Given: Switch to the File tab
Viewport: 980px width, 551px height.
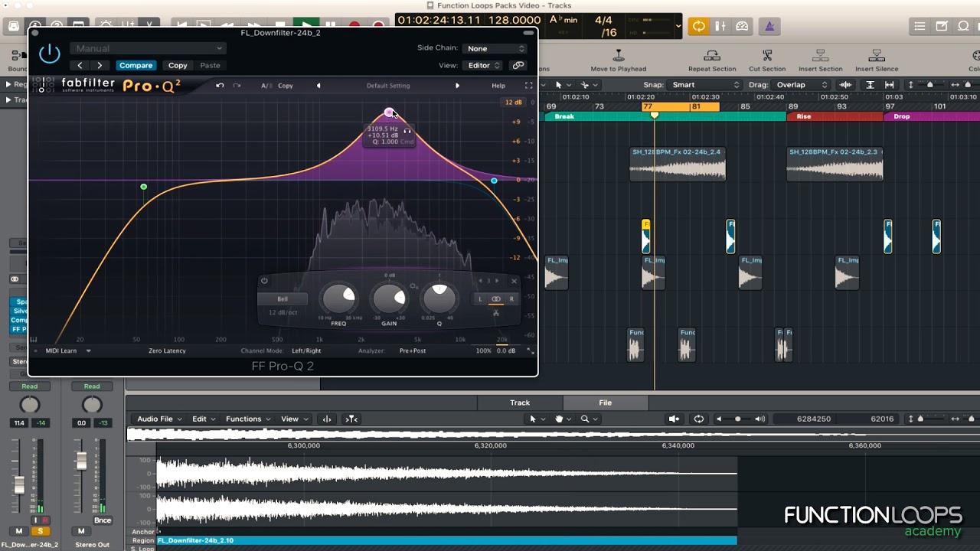Looking at the screenshot, I should [605, 403].
